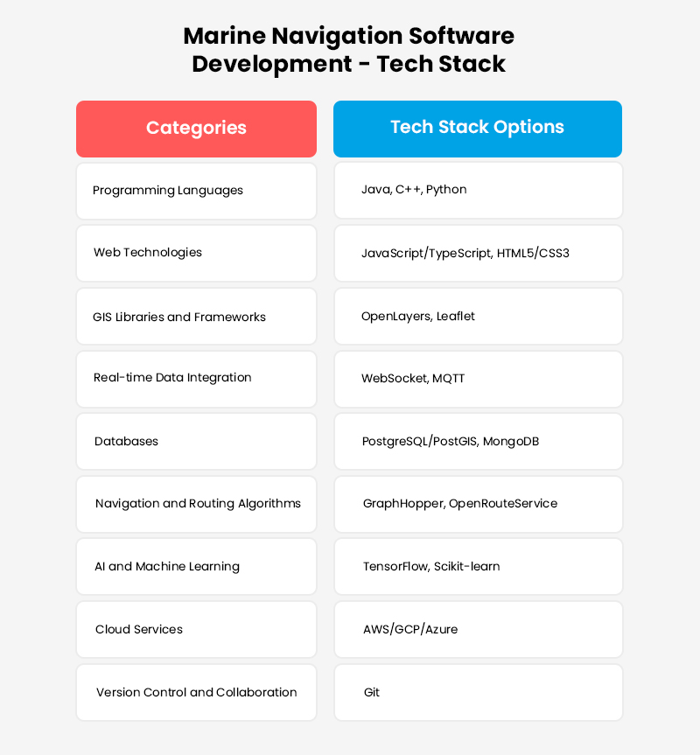700x755 pixels.
Task: Click the Git cell
Action: coord(478,692)
